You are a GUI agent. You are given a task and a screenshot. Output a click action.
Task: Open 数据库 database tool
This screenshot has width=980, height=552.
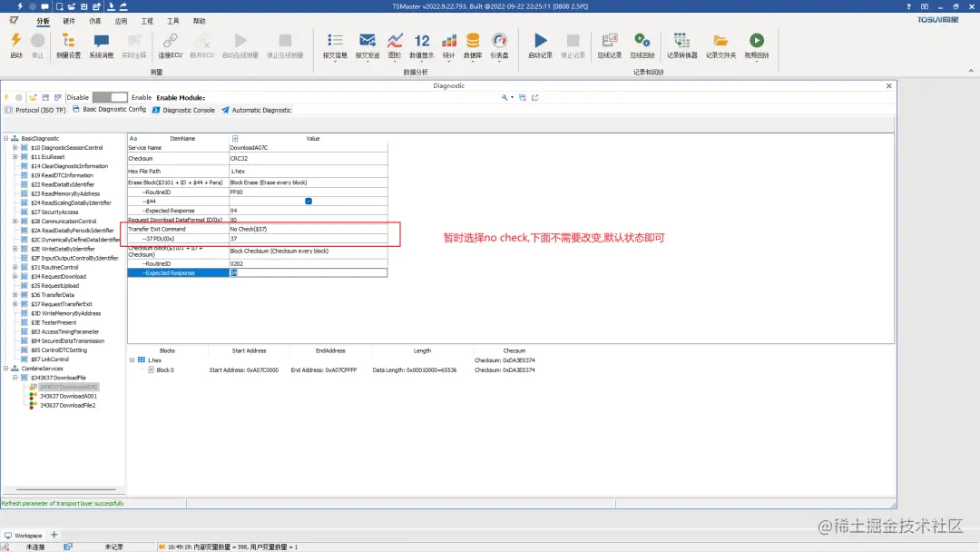(473, 45)
